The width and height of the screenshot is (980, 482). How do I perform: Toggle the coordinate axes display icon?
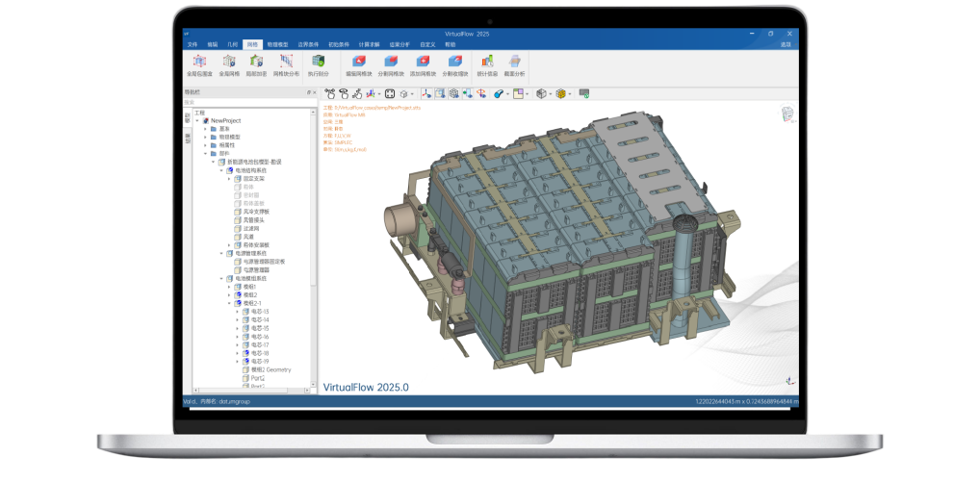pyautogui.click(x=425, y=93)
